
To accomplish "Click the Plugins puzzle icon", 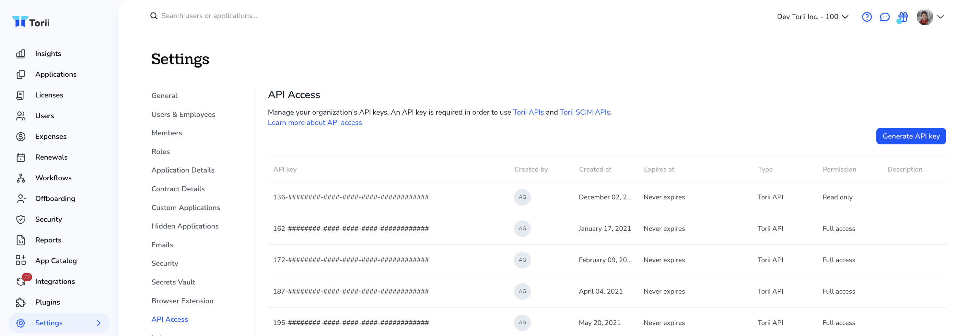I will coord(20,302).
